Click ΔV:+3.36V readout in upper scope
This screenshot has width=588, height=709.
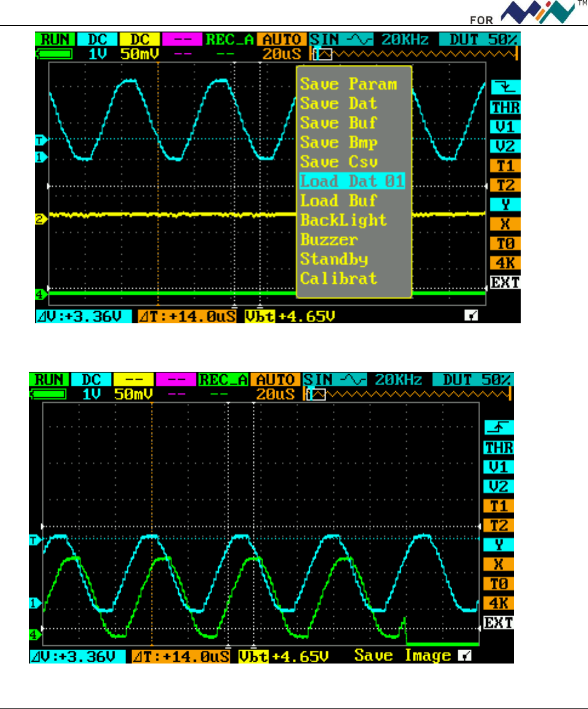click(x=84, y=317)
